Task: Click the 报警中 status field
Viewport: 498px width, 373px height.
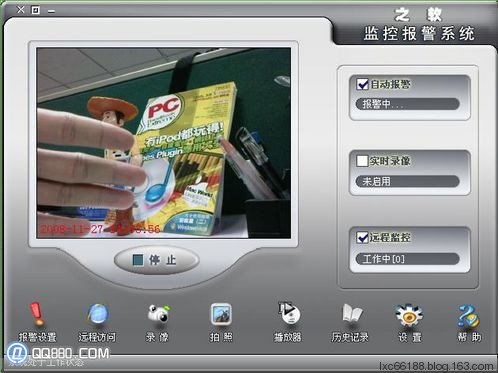Action: coord(407,104)
